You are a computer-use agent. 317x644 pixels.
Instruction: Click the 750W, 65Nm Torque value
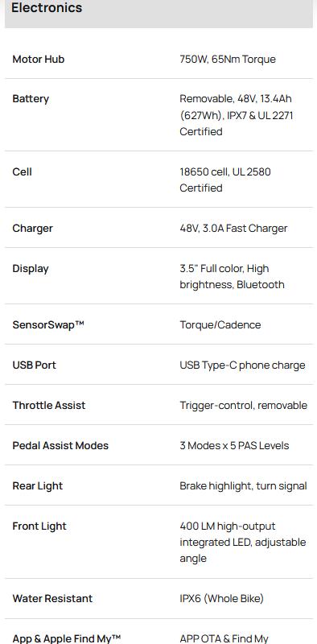[228, 59]
